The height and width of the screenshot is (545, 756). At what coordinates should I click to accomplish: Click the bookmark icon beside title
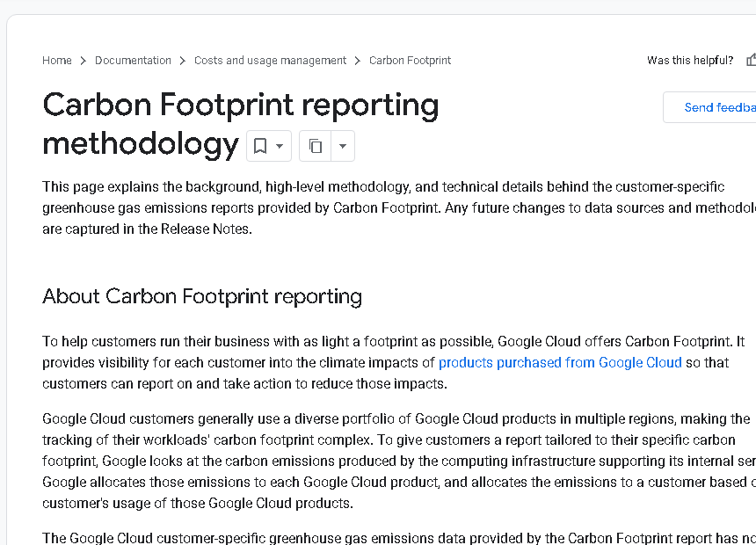(260, 146)
